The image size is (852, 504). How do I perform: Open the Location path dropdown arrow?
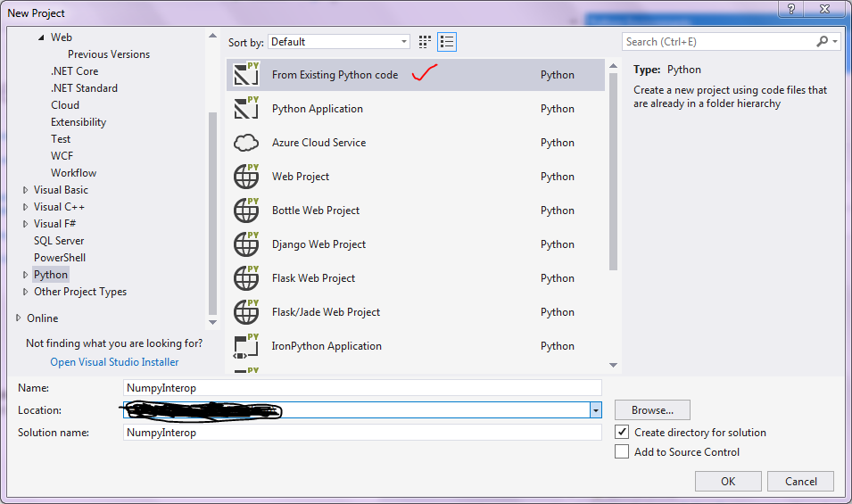(x=596, y=410)
